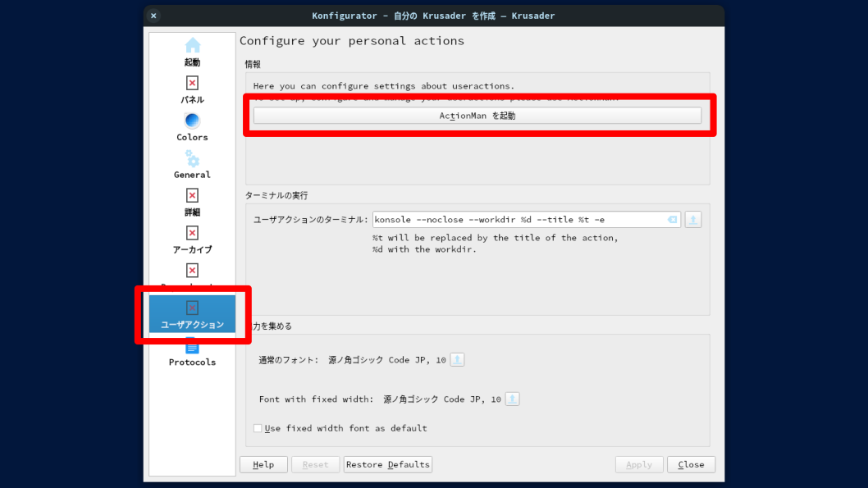Choose the Font with fixed width

coord(512,399)
